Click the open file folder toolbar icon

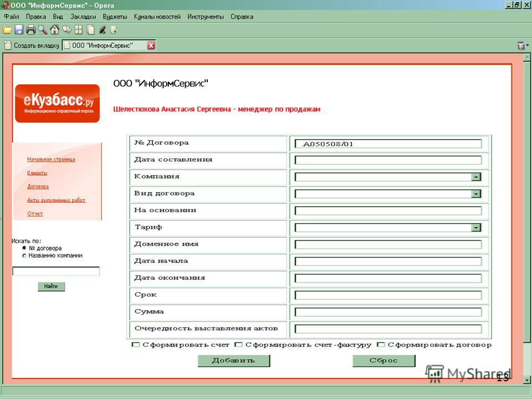7,30
